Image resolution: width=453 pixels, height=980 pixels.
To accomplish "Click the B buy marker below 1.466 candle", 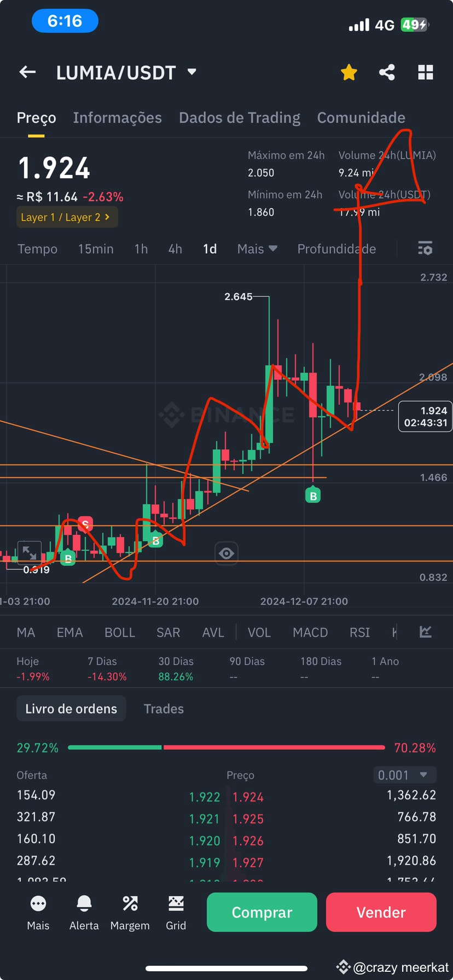I will (313, 495).
